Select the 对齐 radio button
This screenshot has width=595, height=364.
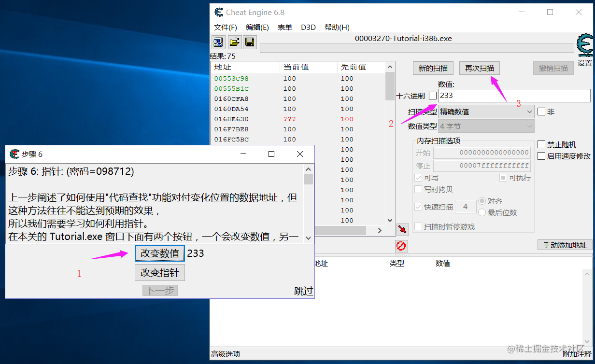pos(482,201)
